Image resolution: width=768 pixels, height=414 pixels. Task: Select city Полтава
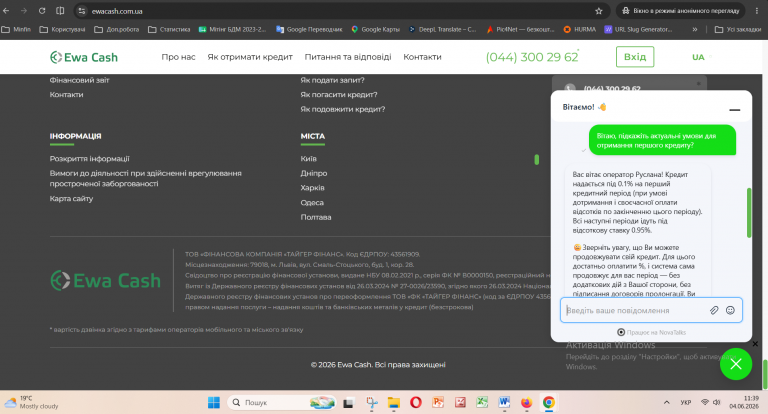pos(315,217)
